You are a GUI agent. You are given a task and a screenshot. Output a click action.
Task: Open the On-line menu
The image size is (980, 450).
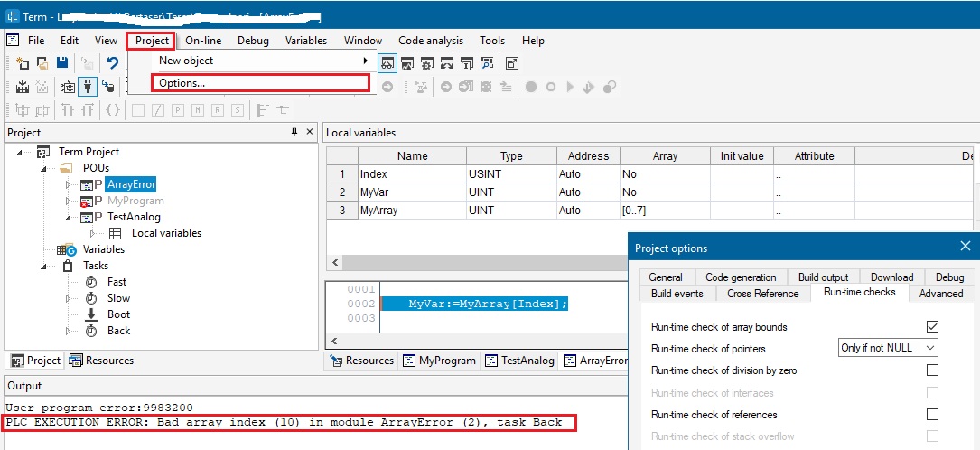coord(203,41)
